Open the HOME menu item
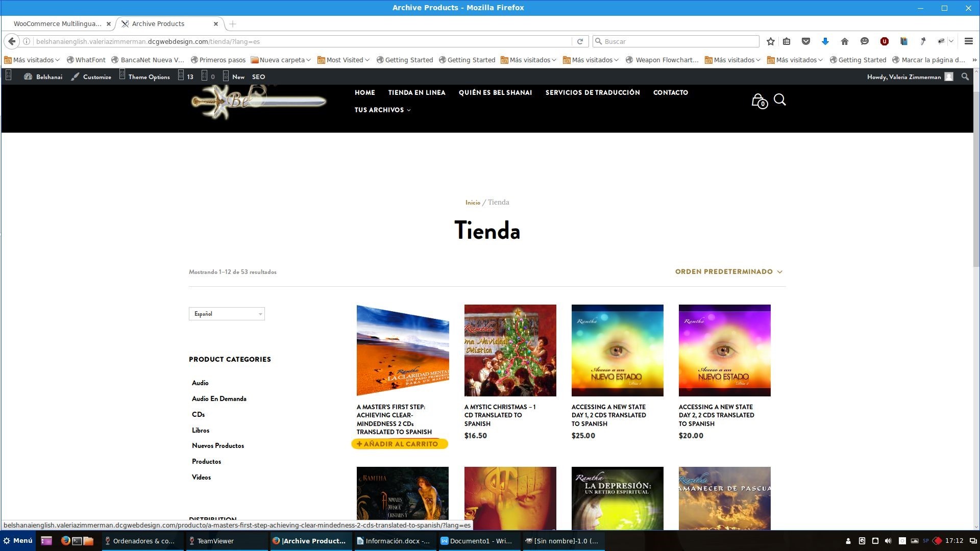This screenshot has width=980, height=551. pyautogui.click(x=365, y=92)
